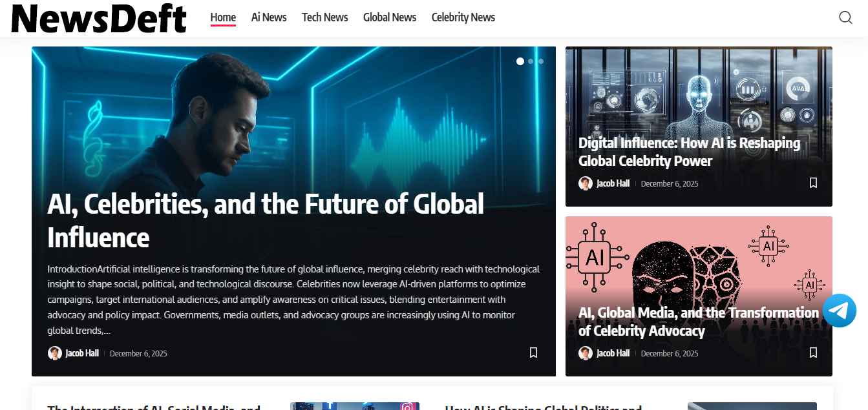The image size is (868, 410).
Task: Click Jacob Hall's avatar in the featured article
Action: click(x=55, y=353)
